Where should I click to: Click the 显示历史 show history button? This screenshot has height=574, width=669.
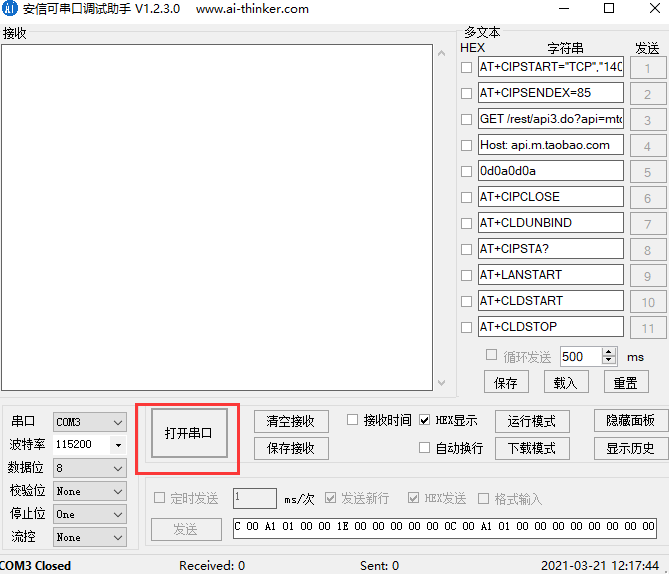[631, 448]
